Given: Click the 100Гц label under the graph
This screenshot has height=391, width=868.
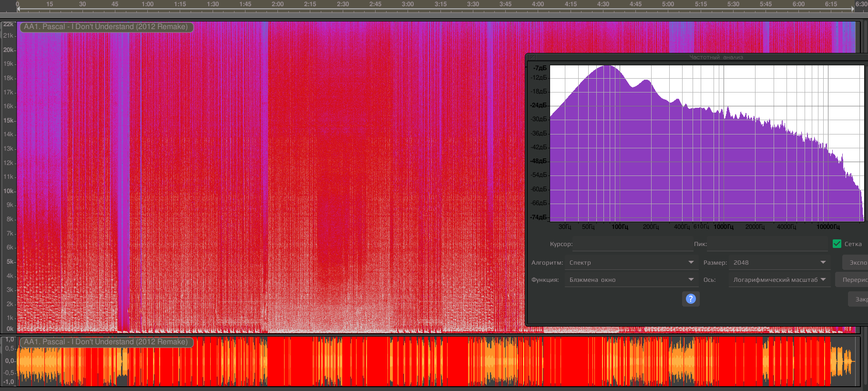Looking at the screenshot, I should click(620, 227).
